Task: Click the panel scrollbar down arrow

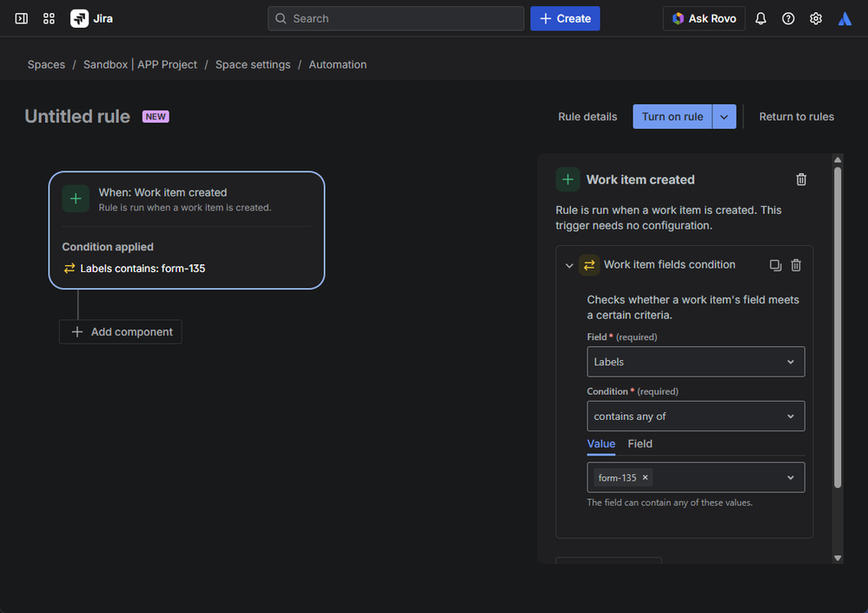Action: tap(838, 558)
